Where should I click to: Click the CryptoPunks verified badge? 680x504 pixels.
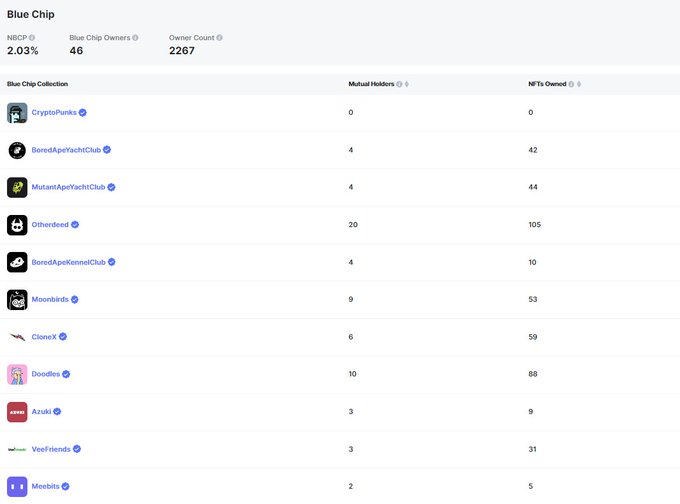[x=82, y=112]
